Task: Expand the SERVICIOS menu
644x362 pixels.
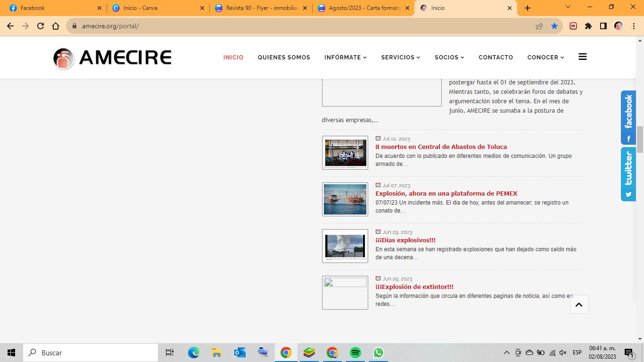Action: pyautogui.click(x=401, y=57)
